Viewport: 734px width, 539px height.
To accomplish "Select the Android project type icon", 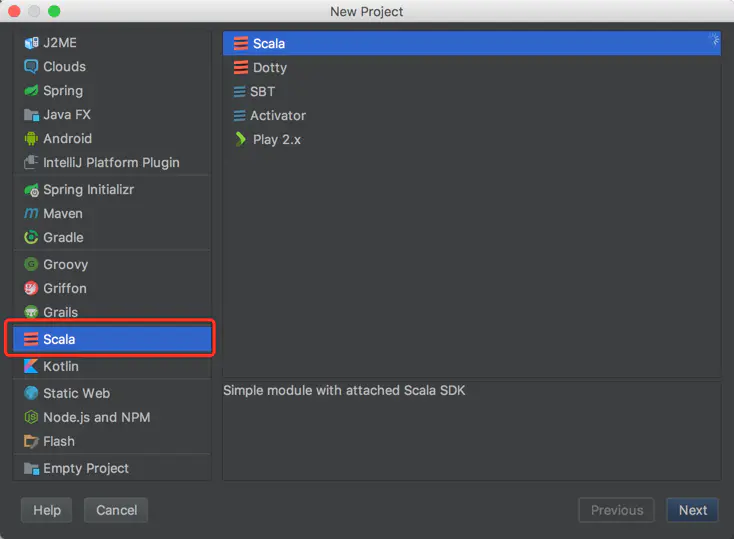I will pyautogui.click(x=31, y=139).
